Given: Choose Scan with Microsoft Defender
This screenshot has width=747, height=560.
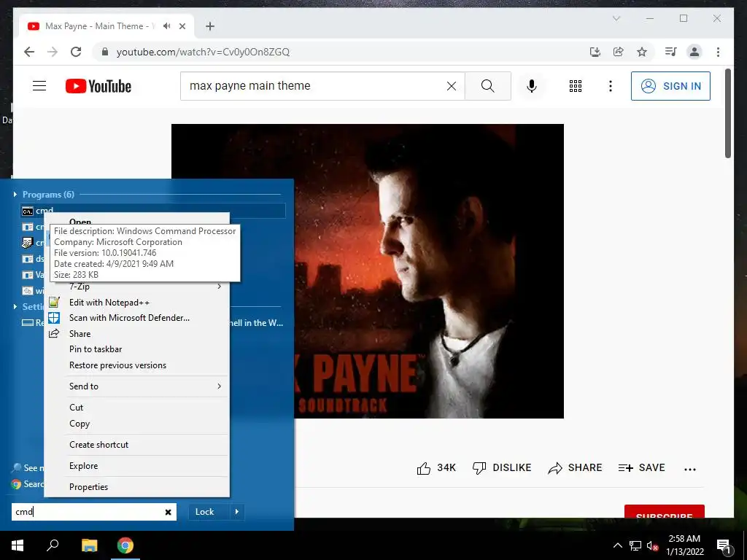Looking at the screenshot, I should (136, 318).
